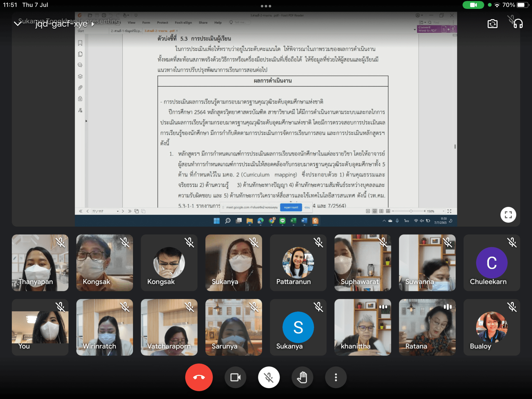Open the Foxit eSign ribbon tab
The image size is (532, 399).
tap(183, 23)
